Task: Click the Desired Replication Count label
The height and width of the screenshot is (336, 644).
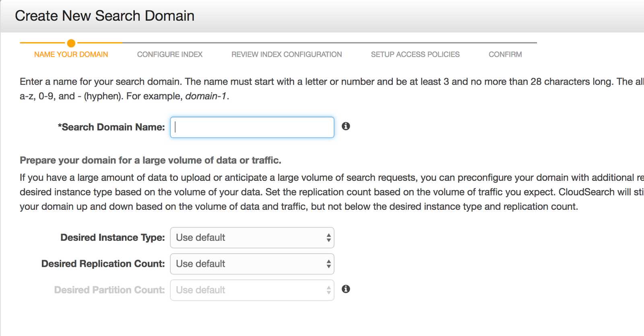Action: 103,264
